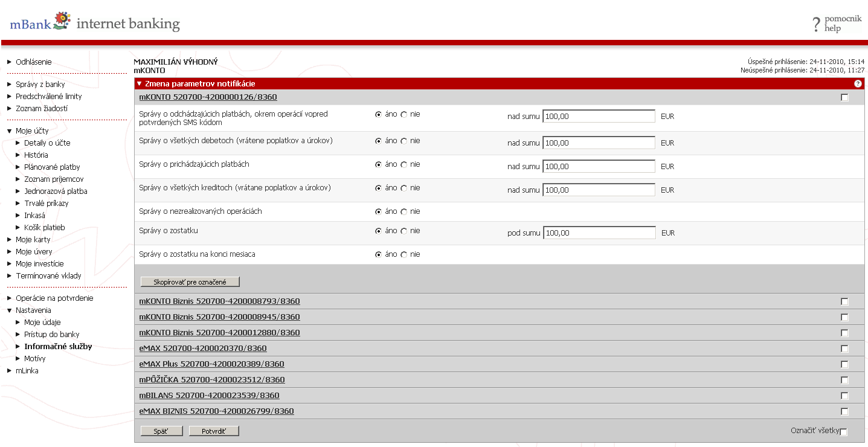Select 'nie' for zostatku na konci mesiaca
Viewport: 868px width, 447px height.
[403, 254]
